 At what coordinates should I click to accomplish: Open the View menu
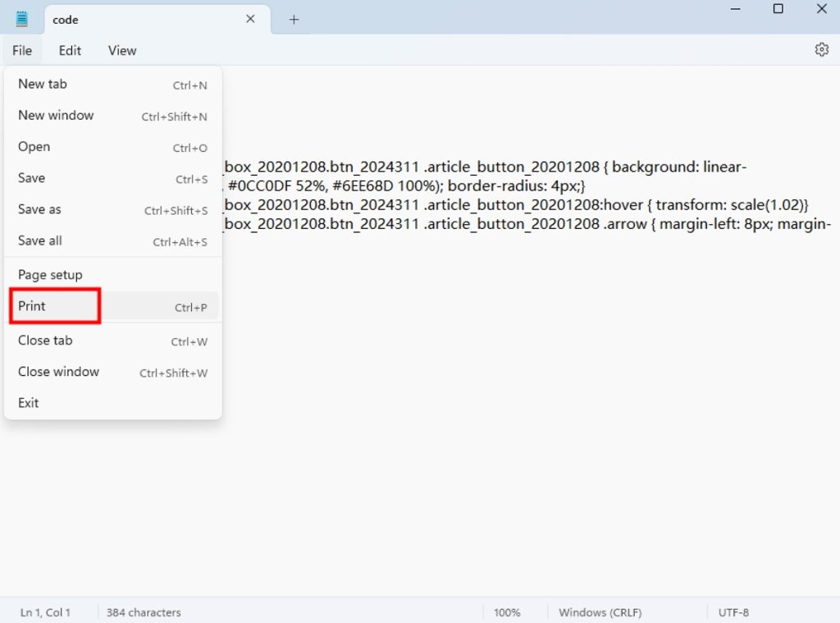click(x=121, y=50)
